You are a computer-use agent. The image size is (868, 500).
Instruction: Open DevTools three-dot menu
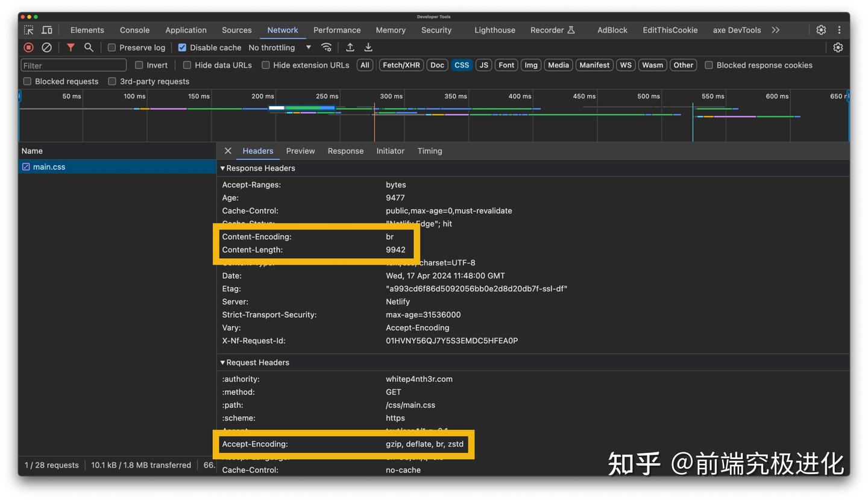coord(839,30)
